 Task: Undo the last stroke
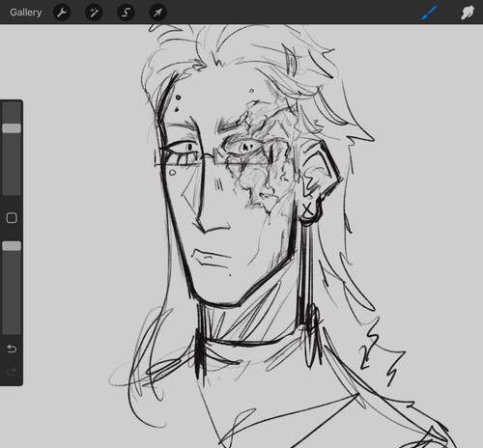tap(12, 349)
